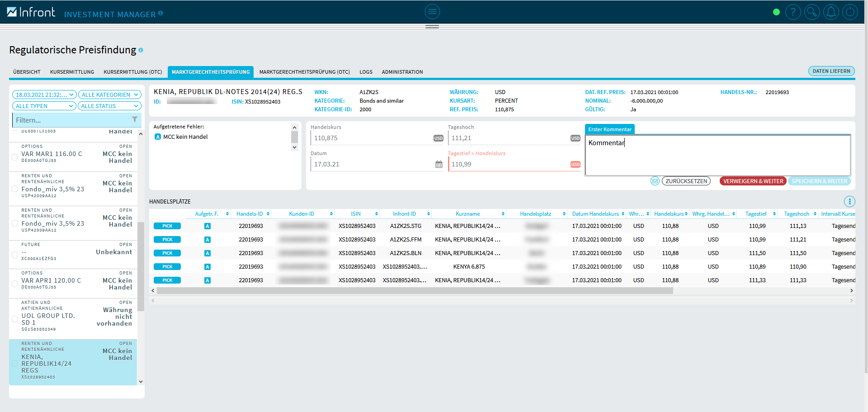This screenshot has height=412, width=868.
Task: Sort by Tageshoch column header
Action: 796,214
